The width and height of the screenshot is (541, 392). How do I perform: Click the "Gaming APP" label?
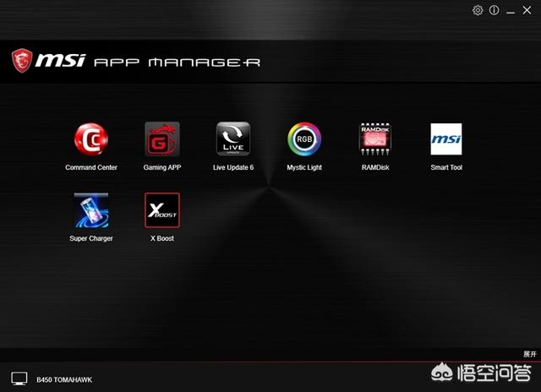pyautogui.click(x=162, y=167)
